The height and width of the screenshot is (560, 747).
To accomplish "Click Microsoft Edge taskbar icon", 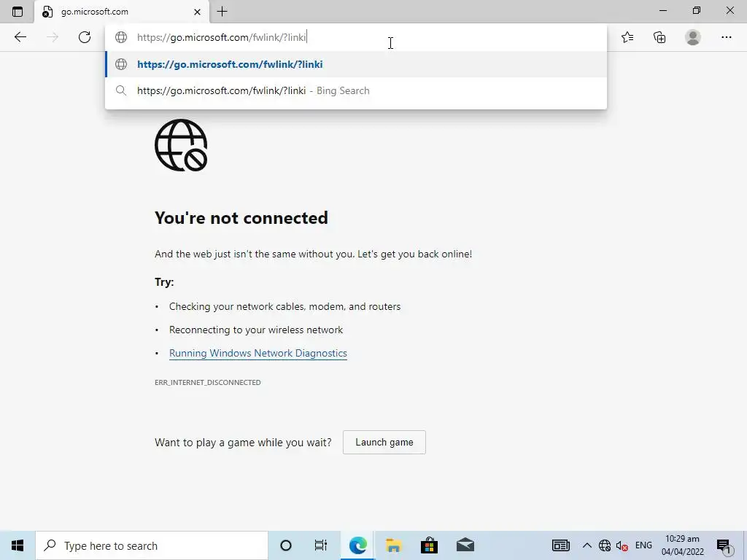I will [x=357, y=545].
